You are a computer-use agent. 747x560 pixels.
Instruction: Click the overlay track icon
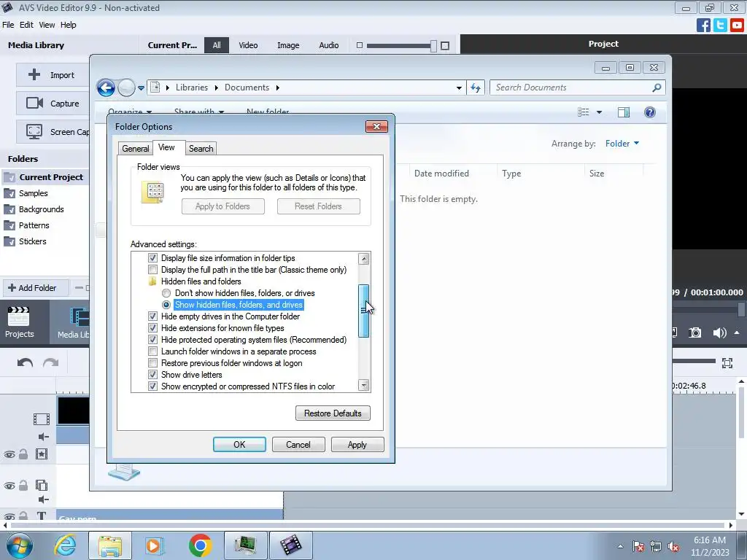click(x=42, y=485)
